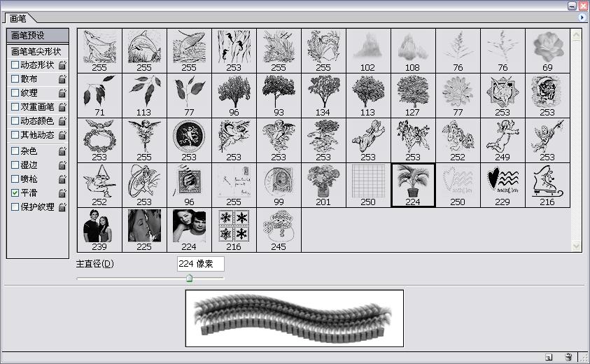Select the seahorses brush preset 253
Viewport: 590px width, 364px height.
pos(234,51)
